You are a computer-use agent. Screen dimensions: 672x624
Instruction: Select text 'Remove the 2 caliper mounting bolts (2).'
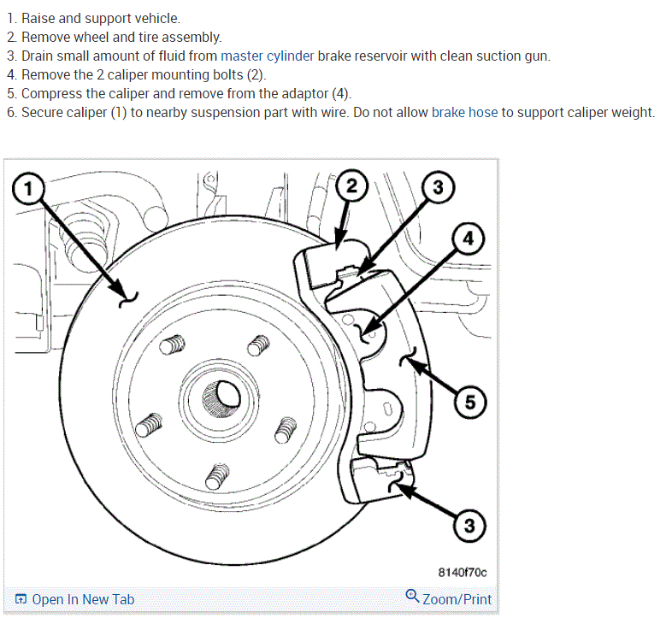(x=144, y=75)
